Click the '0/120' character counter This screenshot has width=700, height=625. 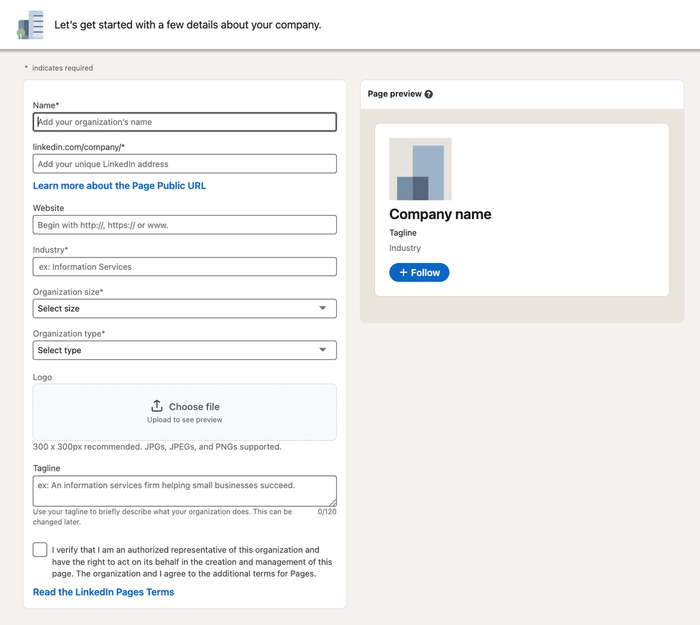tap(327, 512)
